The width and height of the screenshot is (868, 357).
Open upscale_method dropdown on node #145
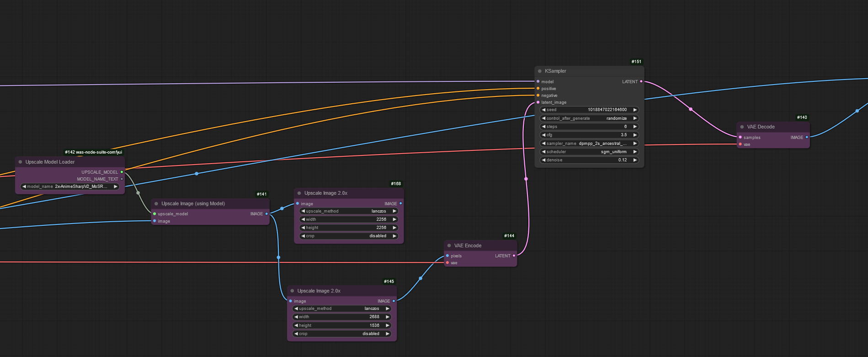341,309
